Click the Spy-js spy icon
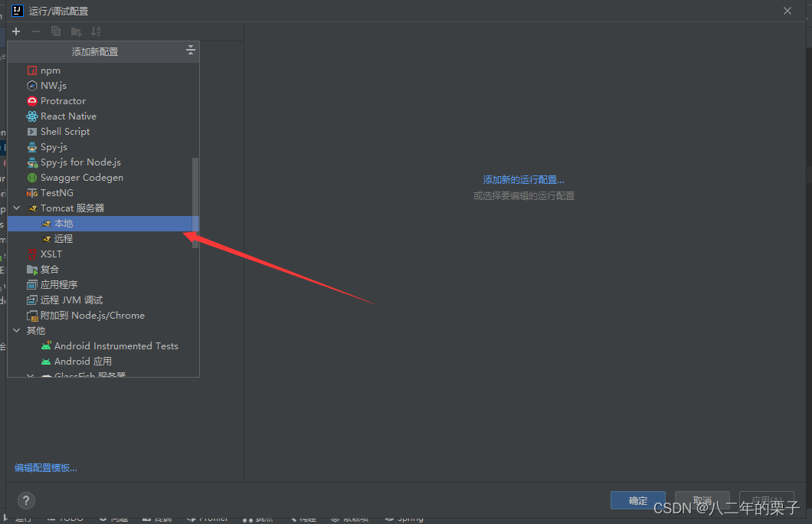This screenshot has width=812, height=524. 32,147
